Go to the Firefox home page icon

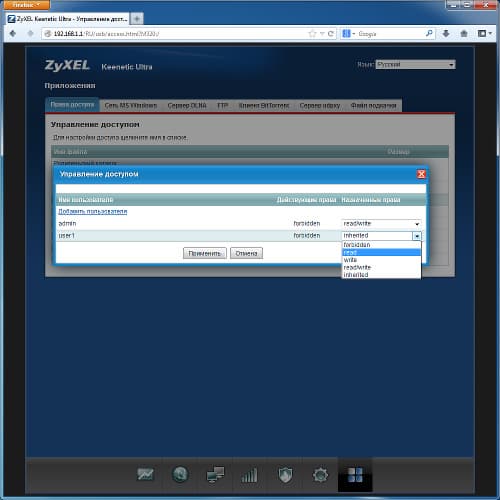point(464,33)
